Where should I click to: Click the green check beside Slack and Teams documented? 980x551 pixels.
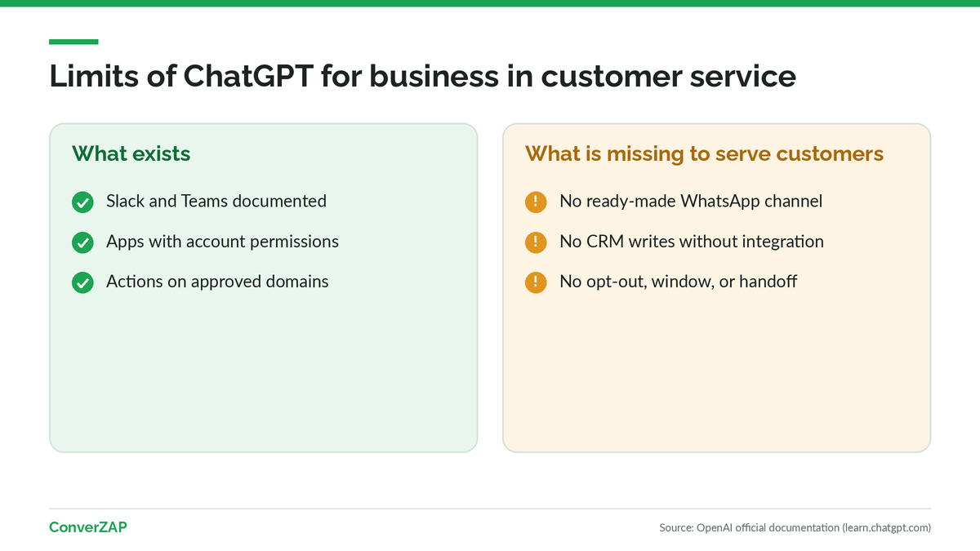pyautogui.click(x=82, y=202)
